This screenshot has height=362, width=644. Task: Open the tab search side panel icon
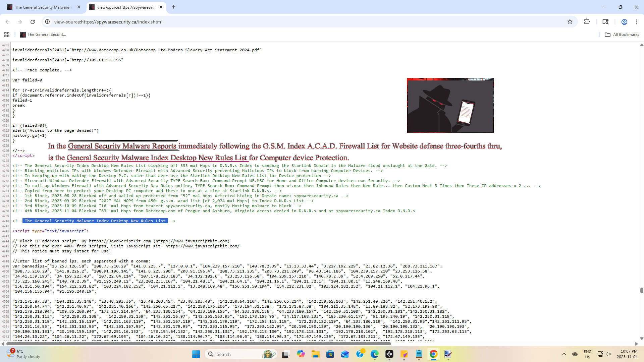pos(605,22)
